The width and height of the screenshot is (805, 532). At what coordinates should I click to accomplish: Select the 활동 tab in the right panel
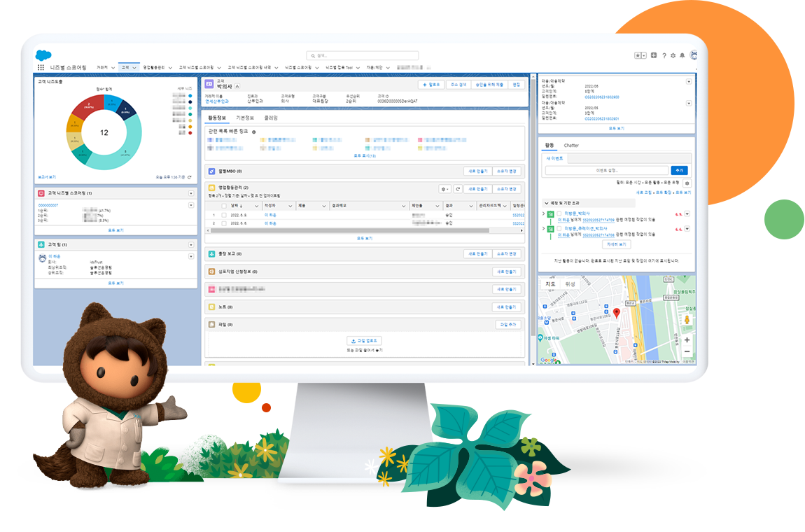tap(549, 146)
